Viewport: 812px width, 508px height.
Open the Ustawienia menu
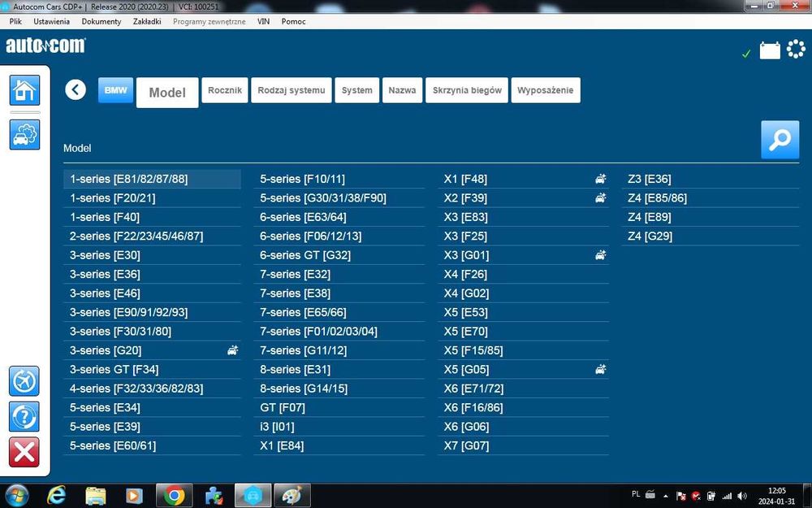(x=52, y=21)
